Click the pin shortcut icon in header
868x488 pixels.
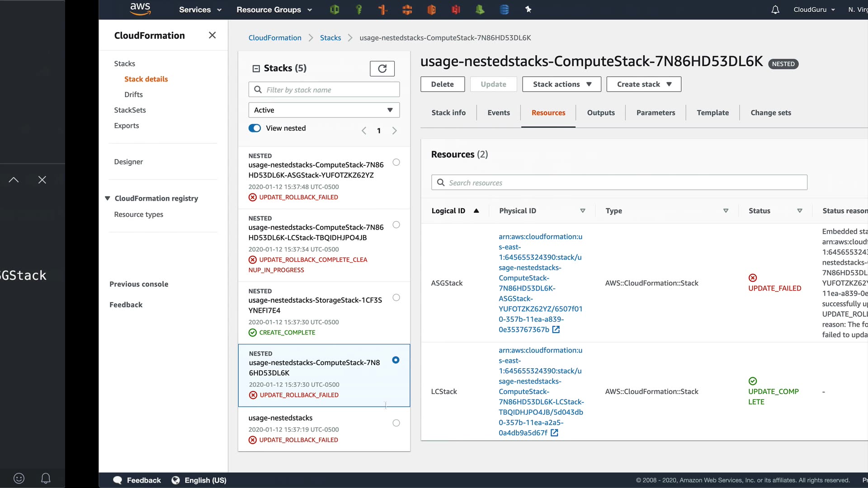pos(528,9)
